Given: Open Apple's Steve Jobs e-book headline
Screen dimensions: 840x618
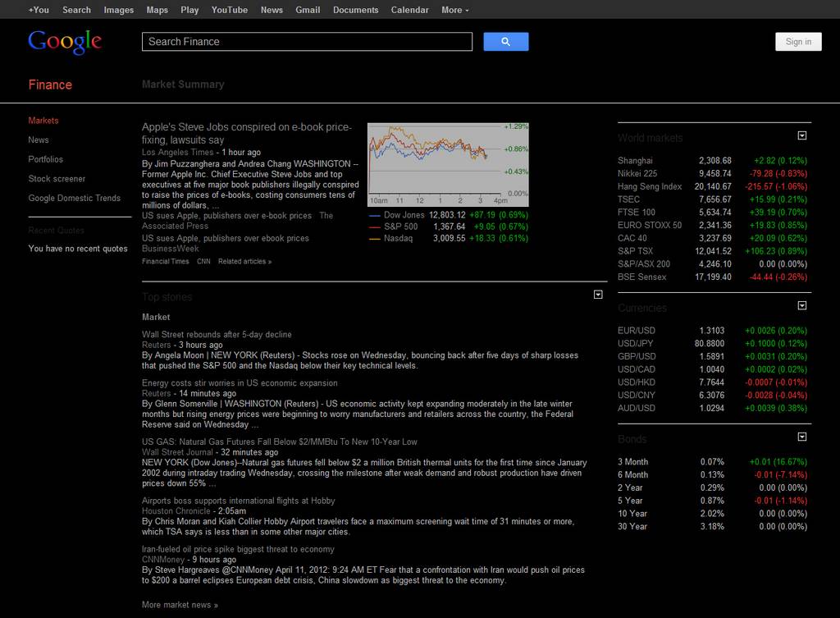Looking at the screenshot, I should [x=247, y=134].
